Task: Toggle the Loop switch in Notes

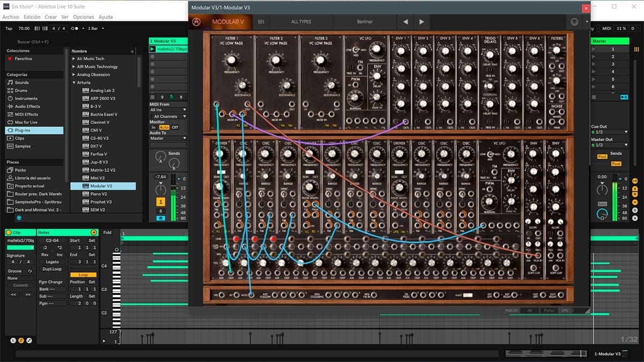Action: pos(83,275)
